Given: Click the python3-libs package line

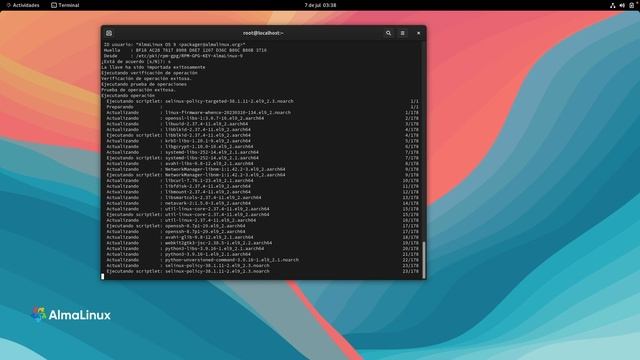Looking at the screenshot, I should 262,249.
